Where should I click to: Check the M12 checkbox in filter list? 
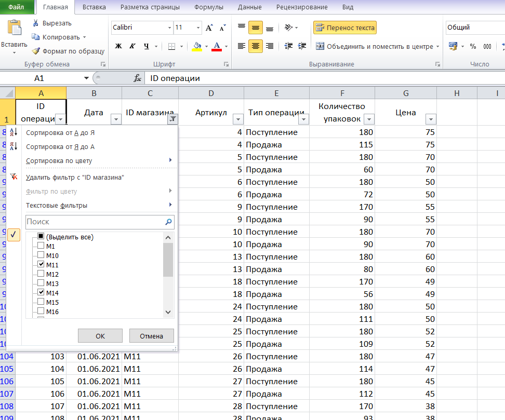(x=41, y=274)
